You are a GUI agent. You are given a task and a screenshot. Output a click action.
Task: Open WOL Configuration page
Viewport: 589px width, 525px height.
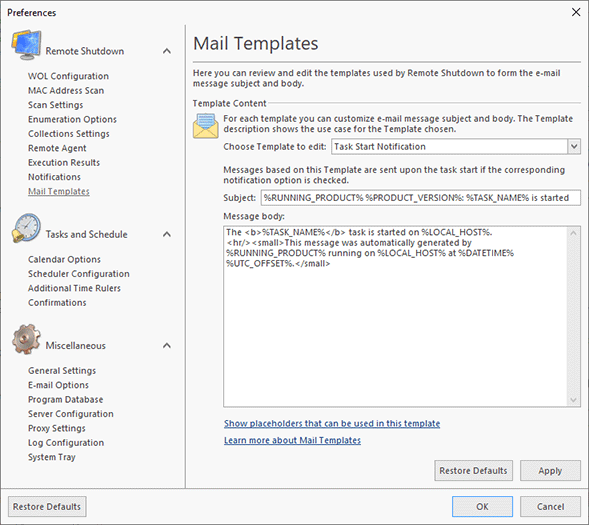pyautogui.click(x=68, y=76)
